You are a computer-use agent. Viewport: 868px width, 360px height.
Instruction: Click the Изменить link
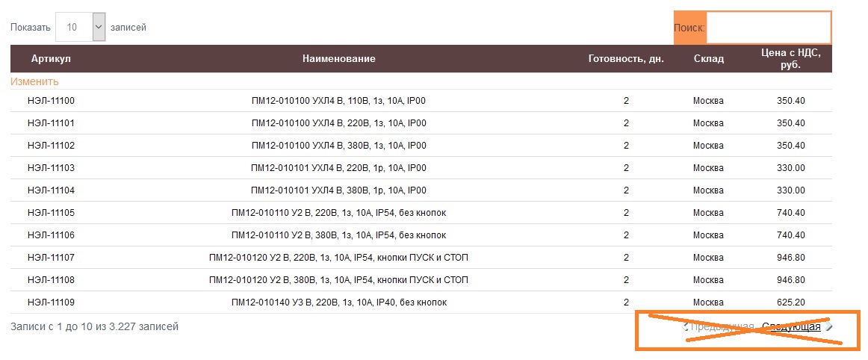point(34,81)
